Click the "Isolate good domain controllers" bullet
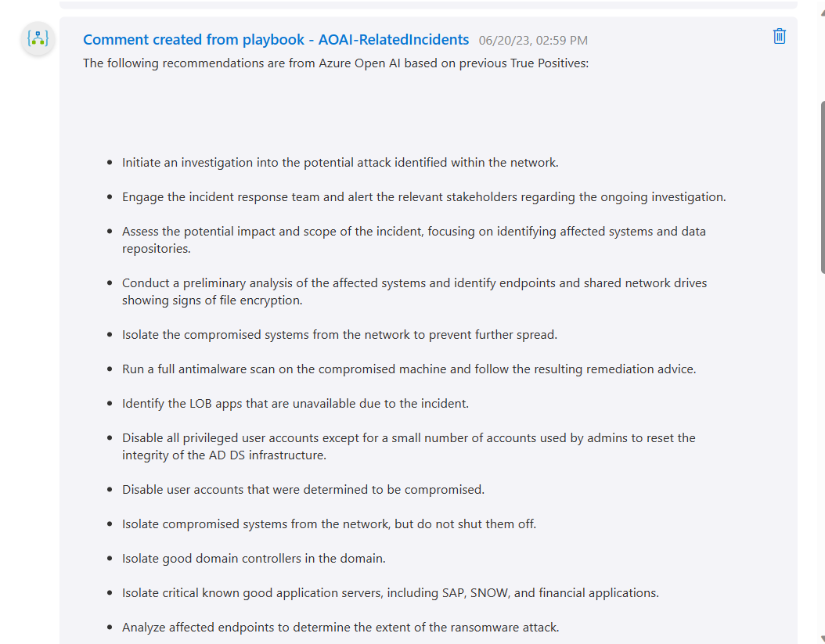Image resolution: width=825 pixels, height=644 pixels. pos(254,559)
